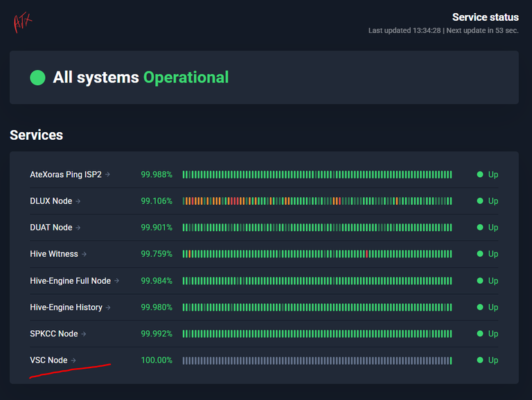Click the arrow icon beside Hive-Engine Full Node
The image size is (532, 400).
[x=116, y=281]
